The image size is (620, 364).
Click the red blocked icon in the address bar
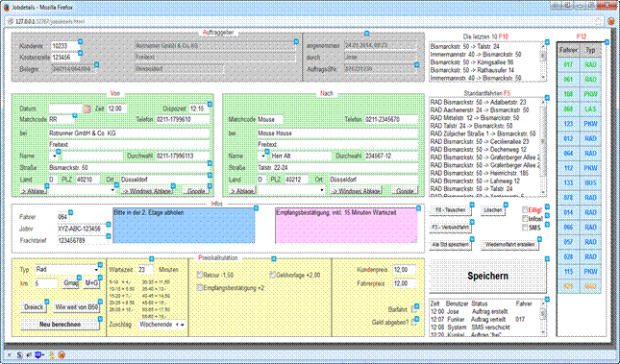tap(611, 21)
